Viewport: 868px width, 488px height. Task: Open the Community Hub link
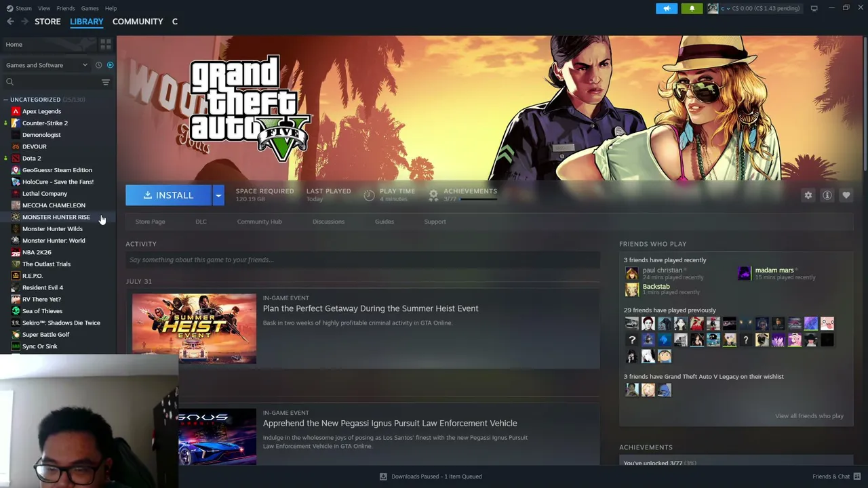pyautogui.click(x=259, y=222)
